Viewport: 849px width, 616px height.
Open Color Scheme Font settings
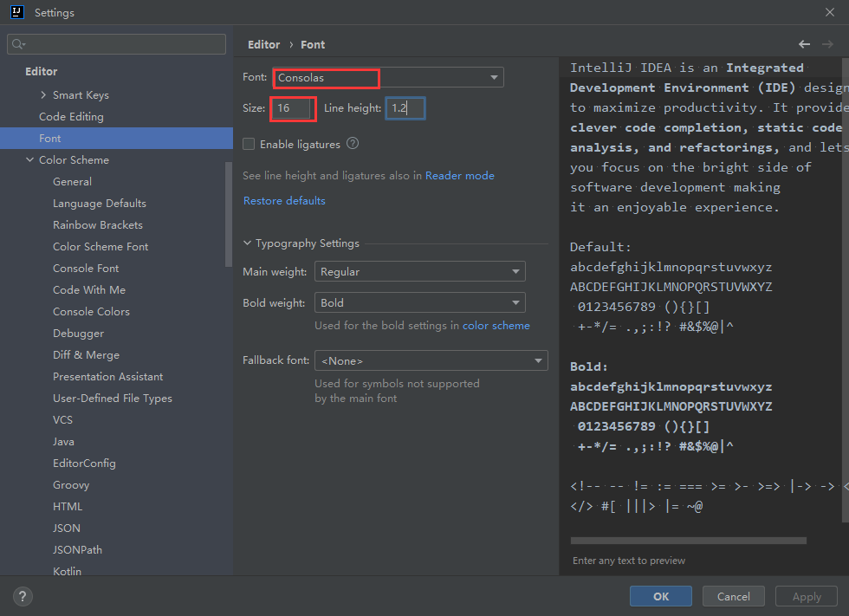coord(100,246)
